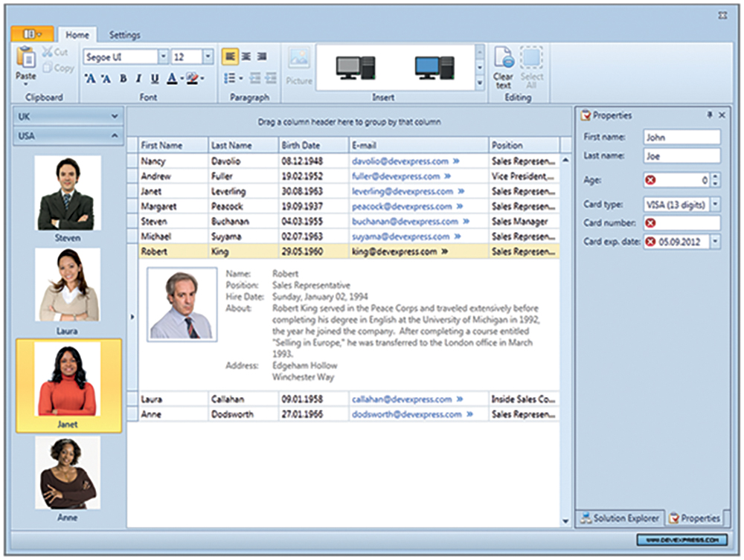Toggle italic formatting
Viewport: 744px width, 560px height.
click(138, 79)
